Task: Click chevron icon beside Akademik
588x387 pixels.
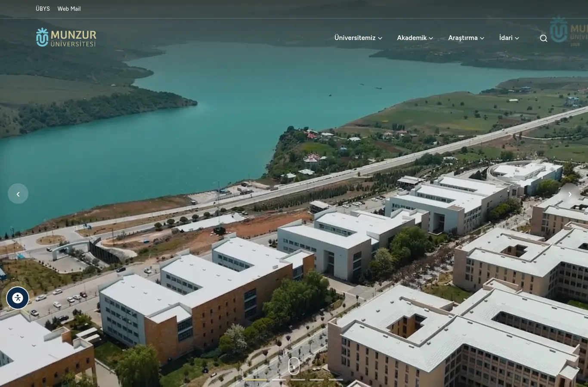Action: pyautogui.click(x=431, y=38)
